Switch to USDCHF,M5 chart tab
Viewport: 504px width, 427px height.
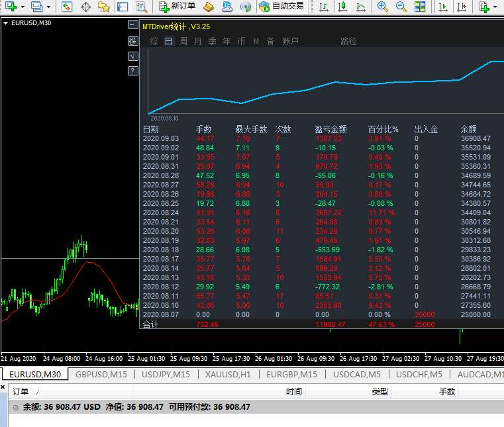point(419,374)
